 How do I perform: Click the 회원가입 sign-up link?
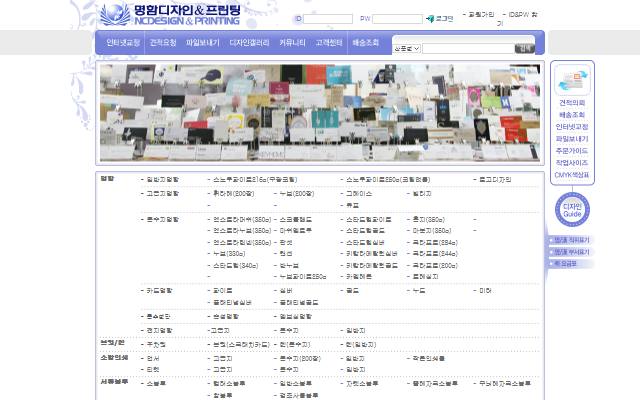(x=480, y=15)
